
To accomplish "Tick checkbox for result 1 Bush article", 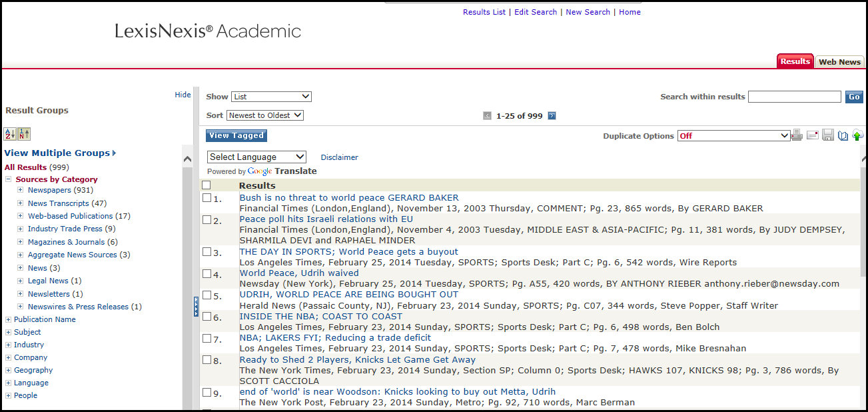I will (207, 198).
